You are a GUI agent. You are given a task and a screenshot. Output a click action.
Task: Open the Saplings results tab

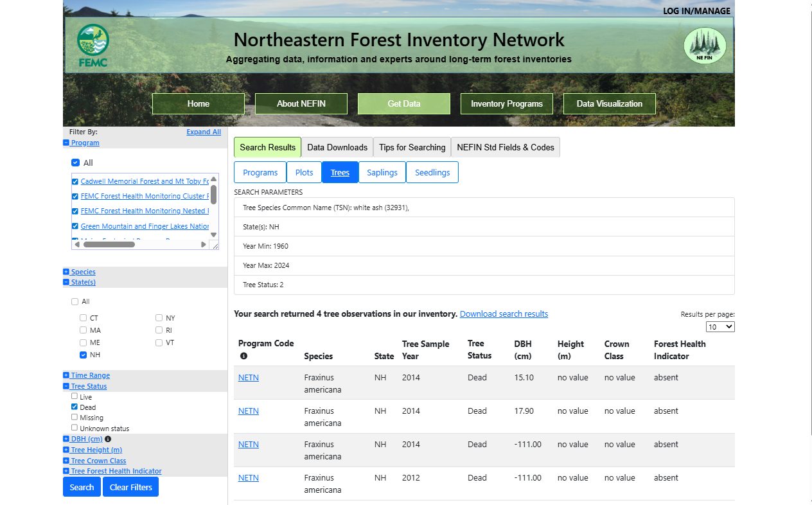click(x=382, y=172)
